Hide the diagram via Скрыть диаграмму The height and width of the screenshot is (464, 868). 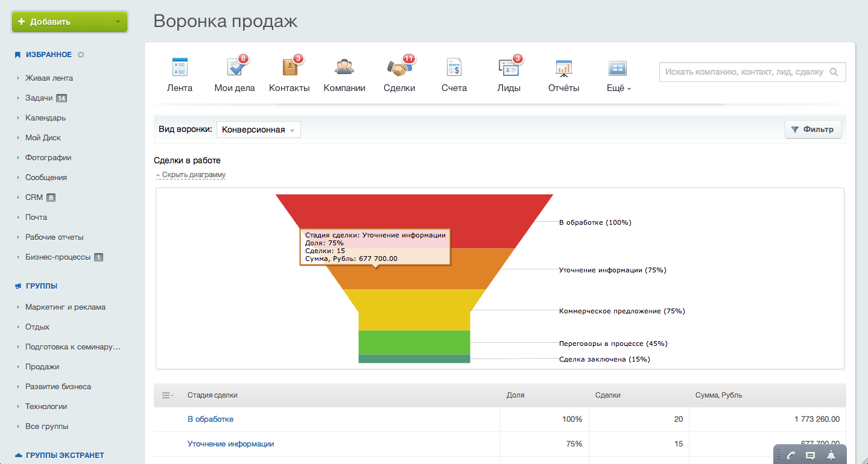[x=193, y=175]
